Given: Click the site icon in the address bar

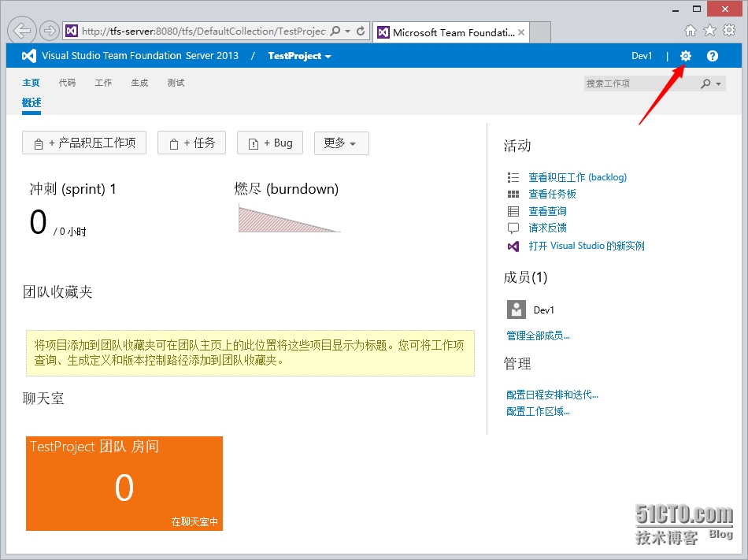Looking at the screenshot, I should [x=72, y=31].
